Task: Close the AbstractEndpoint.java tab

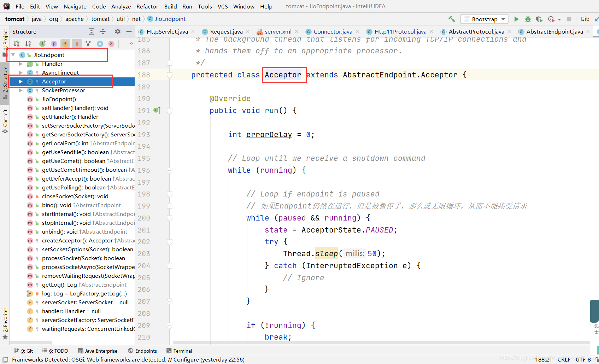Action: point(588,31)
